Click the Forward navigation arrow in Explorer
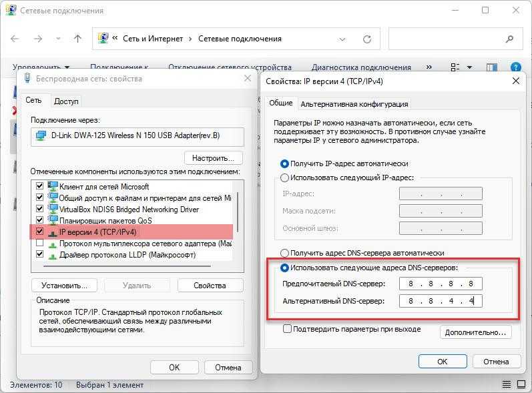Image resolution: width=532 pixels, height=393 pixels. click(38, 39)
